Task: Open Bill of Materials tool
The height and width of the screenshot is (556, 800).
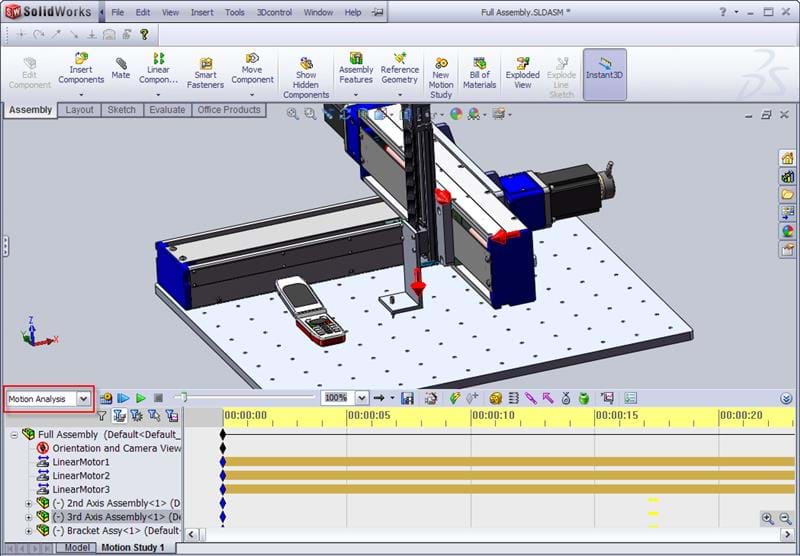Action: 479,72
